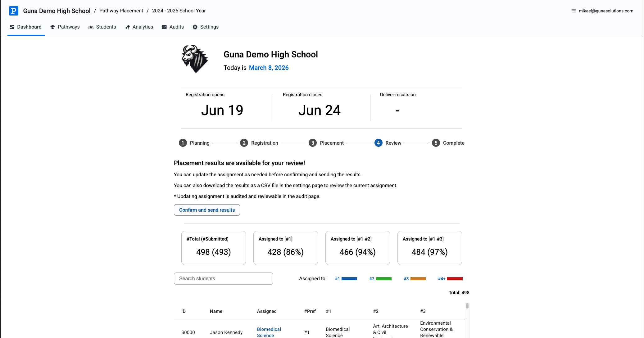Image resolution: width=644 pixels, height=338 pixels.
Task: Click the Audits checklist icon
Action: (164, 27)
